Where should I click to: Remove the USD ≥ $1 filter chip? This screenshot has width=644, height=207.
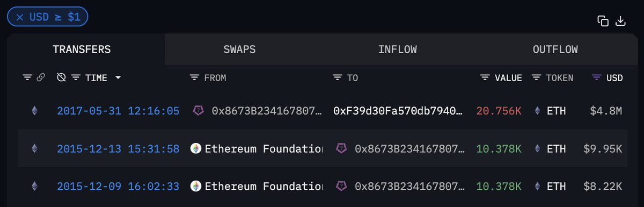[x=20, y=17]
